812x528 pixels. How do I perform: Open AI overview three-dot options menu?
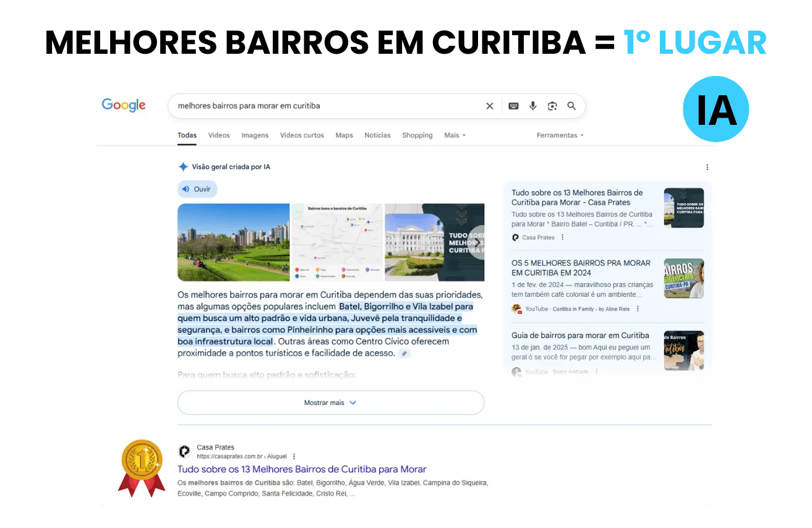707,167
